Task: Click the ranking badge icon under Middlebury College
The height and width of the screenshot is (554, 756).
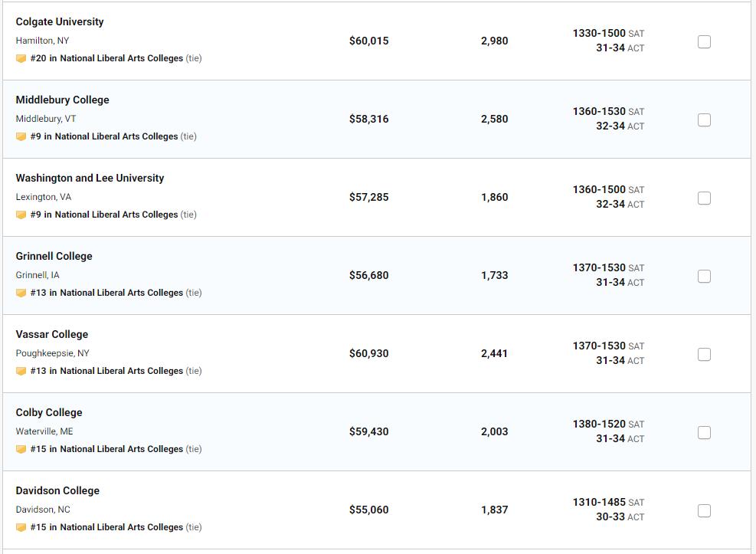Action: pyautogui.click(x=21, y=137)
